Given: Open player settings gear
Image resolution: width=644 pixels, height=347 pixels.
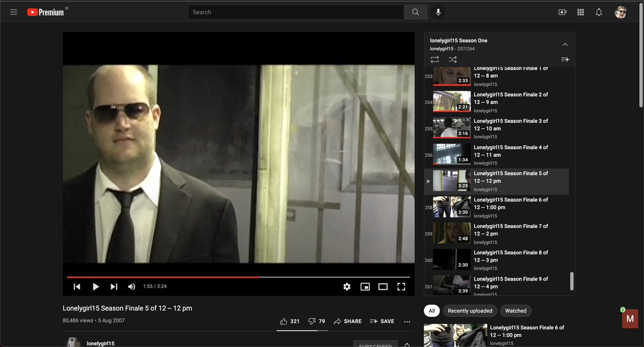Looking at the screenshot, I should 347,286.
